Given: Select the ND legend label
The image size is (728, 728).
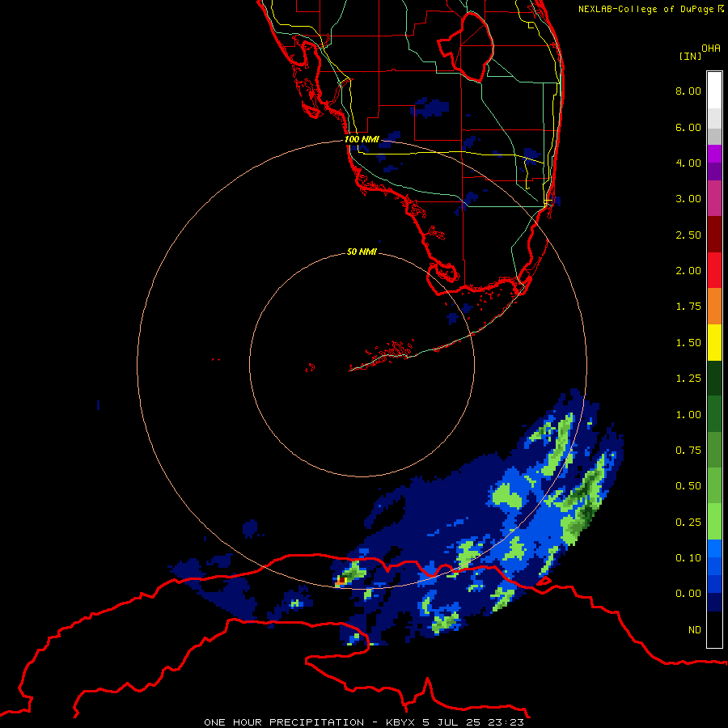Looking at the screenshot, I should click(x=695, y=630).
